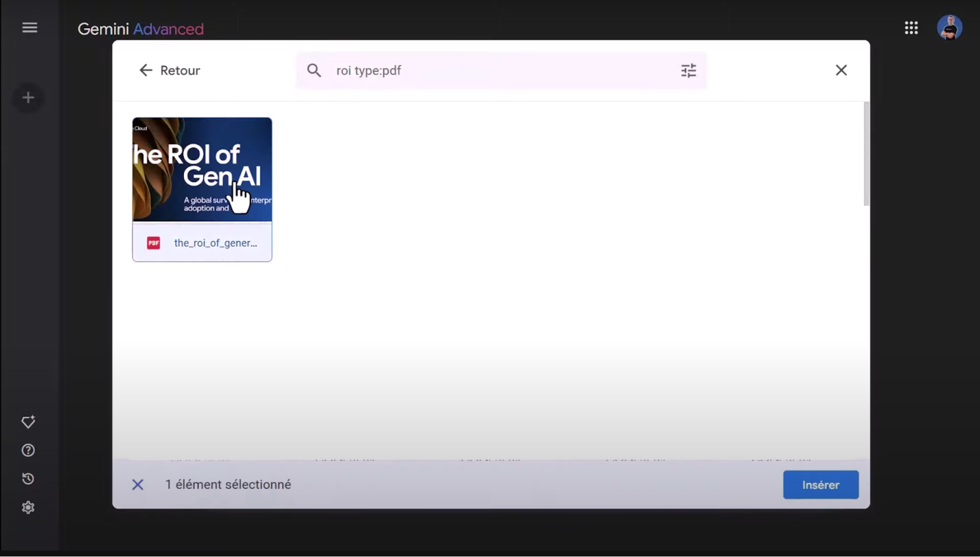The image size is (980, 557).
Task: Open the activity history icon
Action: click(28, 479)
